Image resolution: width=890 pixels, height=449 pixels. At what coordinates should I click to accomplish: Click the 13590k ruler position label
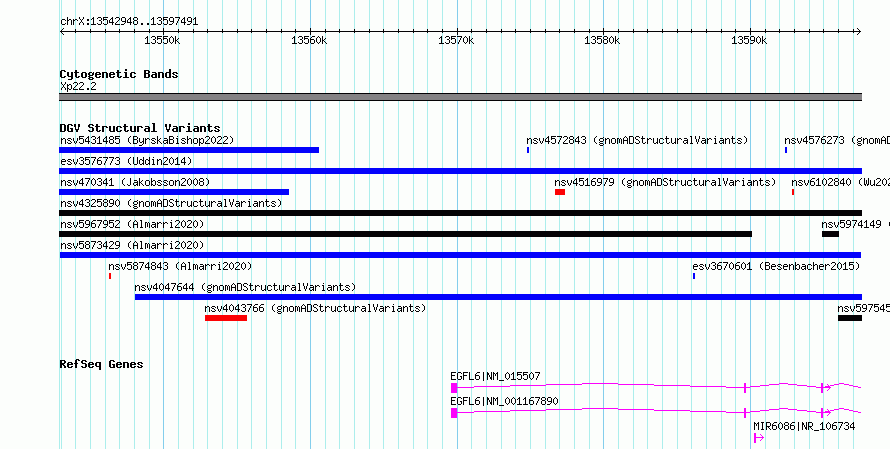pyautogui.click(x=749, y=40)
